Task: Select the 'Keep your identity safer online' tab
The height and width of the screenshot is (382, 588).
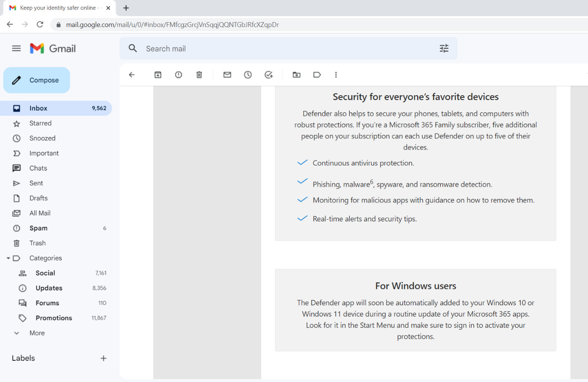Action: coord(59,8)
